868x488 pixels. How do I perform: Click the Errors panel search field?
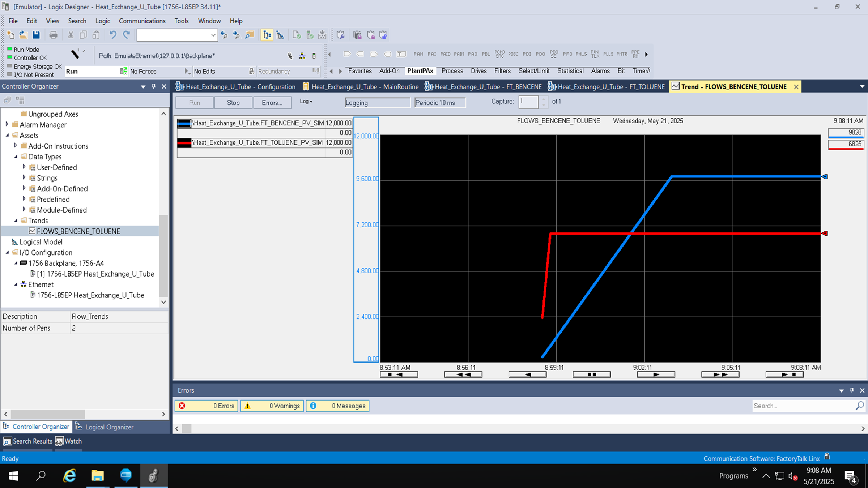point(803,406)
